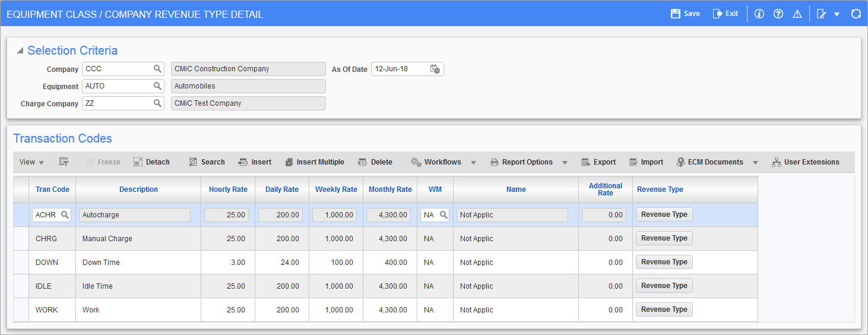868x335 pixels.
Task: Click the query-by-example icon beside View
Action: 64,162
